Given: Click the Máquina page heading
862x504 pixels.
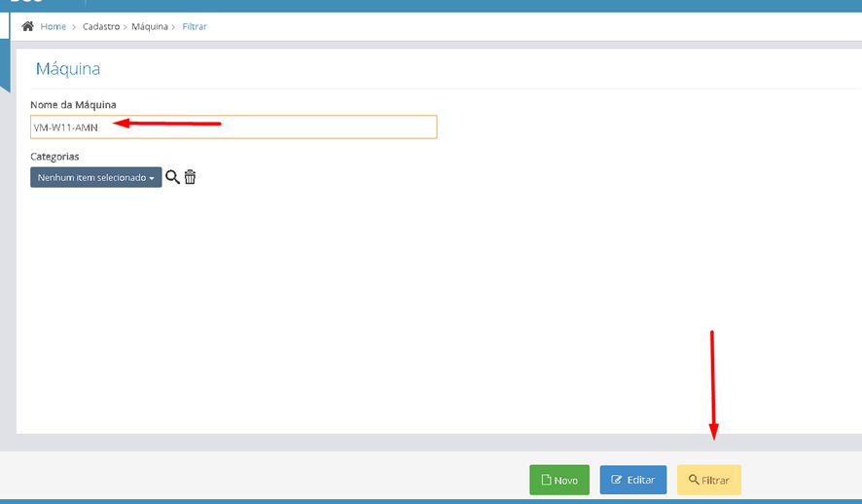Looking at the screenshot, I should [68, 69].
